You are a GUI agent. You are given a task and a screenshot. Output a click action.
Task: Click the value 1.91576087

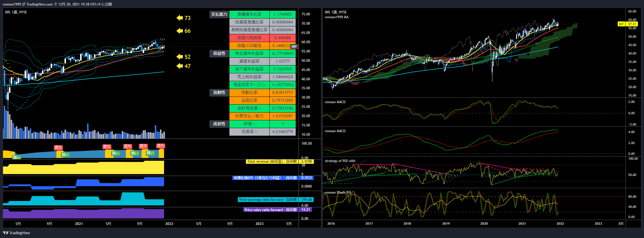coord(283,116)
